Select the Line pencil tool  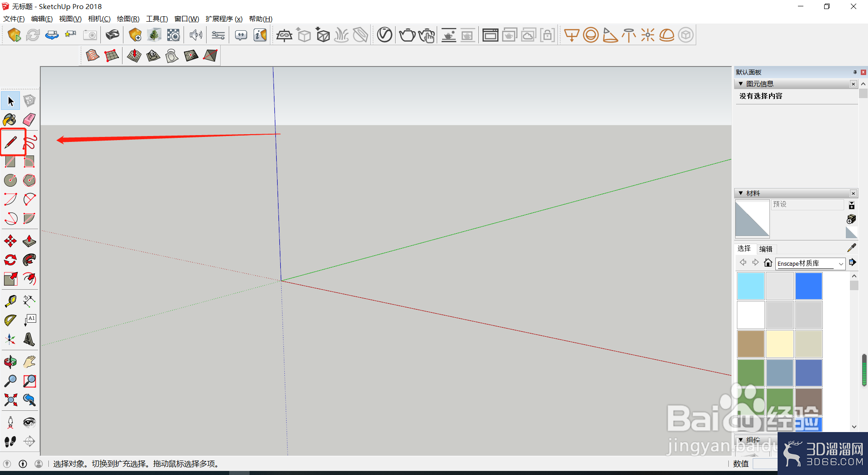pyautogui.click(x=11, y=142)
